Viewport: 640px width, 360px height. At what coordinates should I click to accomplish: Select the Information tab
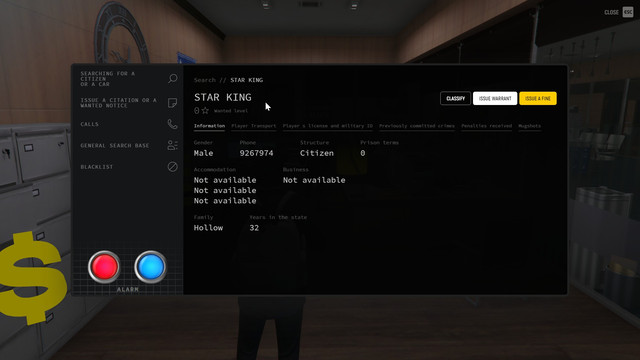coord(209,126)
